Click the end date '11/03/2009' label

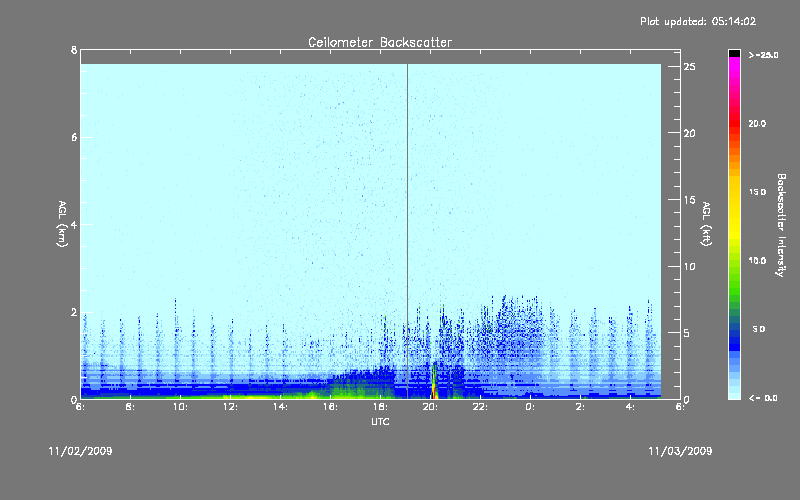tap(680, 451)
